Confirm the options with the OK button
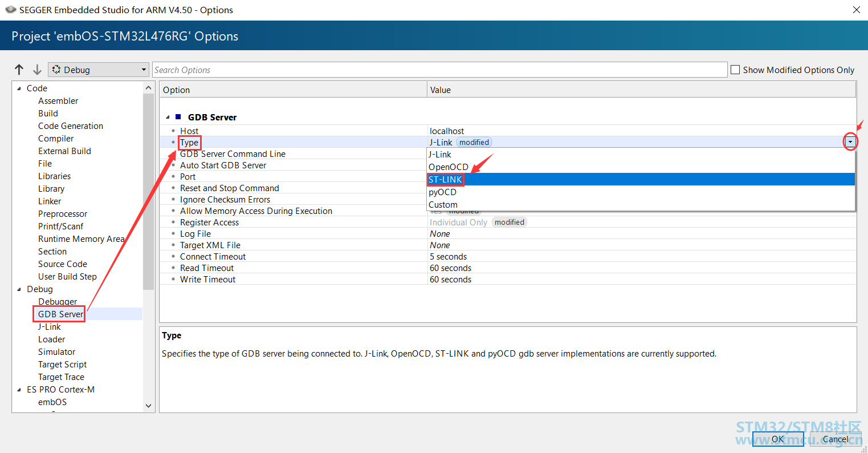Image resolution: width=868 pixels, height=453 pixels. [778, 439]
